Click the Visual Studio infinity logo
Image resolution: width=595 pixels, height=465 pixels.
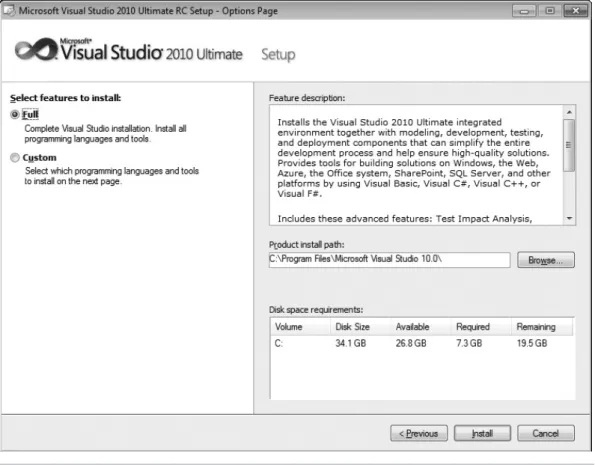point(36,50)
